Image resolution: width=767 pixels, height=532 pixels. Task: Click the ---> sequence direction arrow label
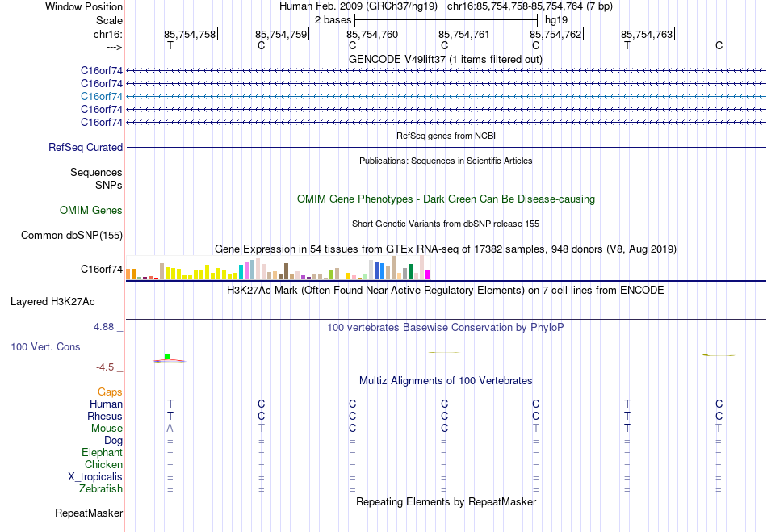pyautogui.click(x=114, y=47)
